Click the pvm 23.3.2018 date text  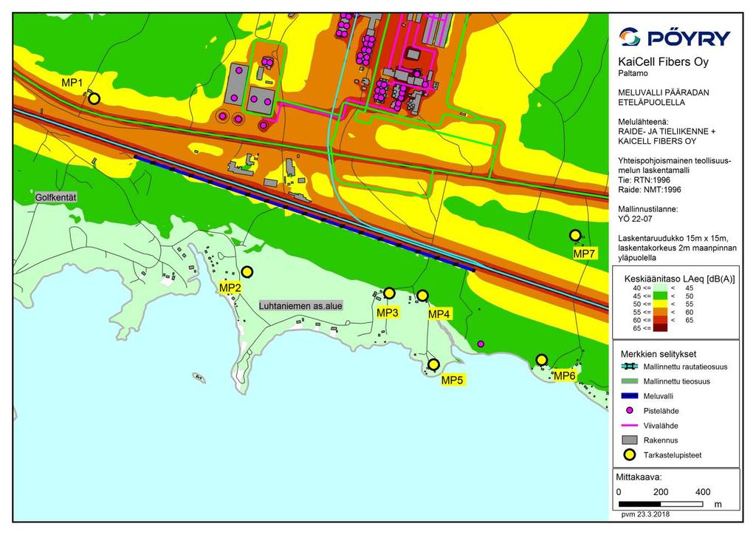pyautogui.click(x=645, y=514)
